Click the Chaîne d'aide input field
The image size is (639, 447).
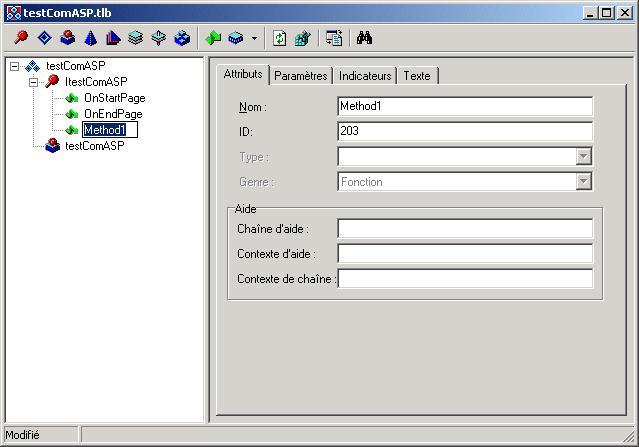pyautogui.click(x=465, y=229)
